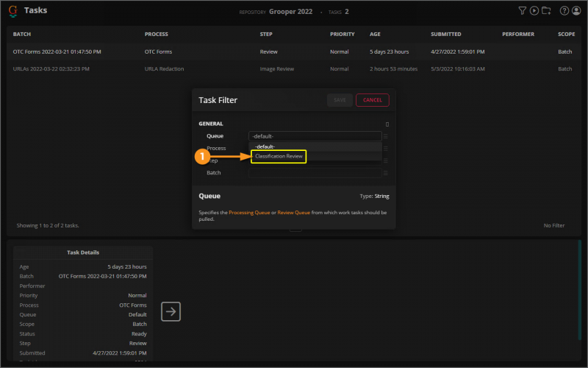The image size is (588, 368).
Task: Collapse the GENERAL section toggle
Action: tap(387, 124)
